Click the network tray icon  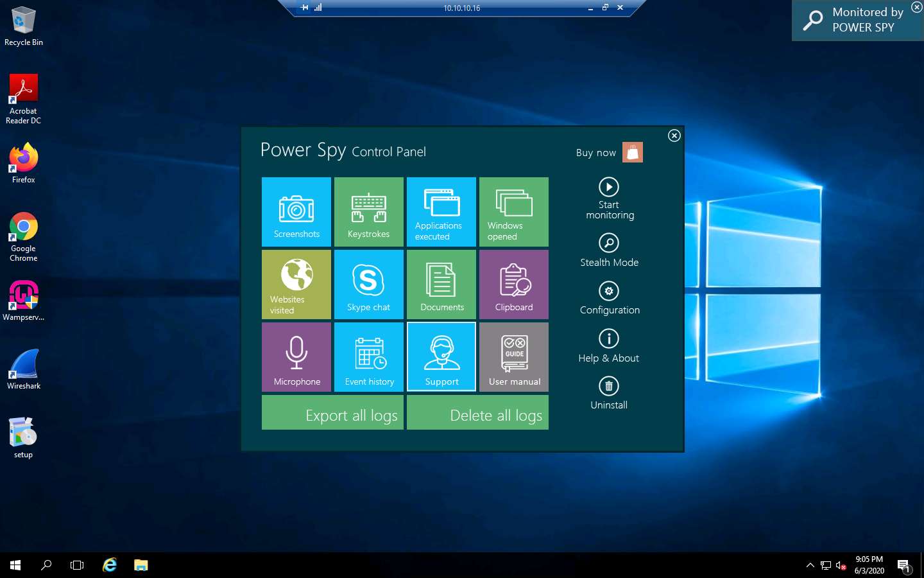[x=826, y=565]
